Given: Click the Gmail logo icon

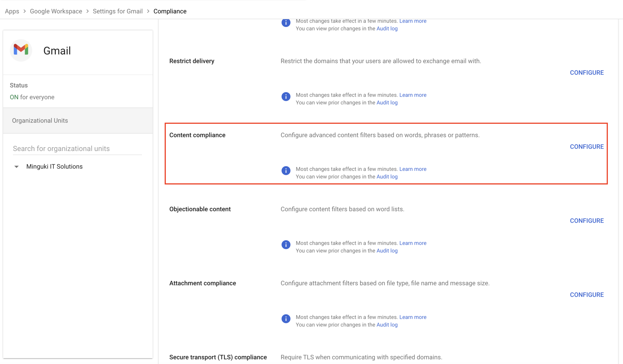Looking at the screenshot, I should click(21, 50).
